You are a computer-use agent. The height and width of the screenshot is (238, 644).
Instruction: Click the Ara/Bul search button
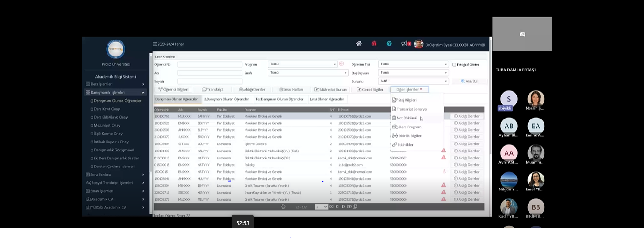tap(469, 81)
